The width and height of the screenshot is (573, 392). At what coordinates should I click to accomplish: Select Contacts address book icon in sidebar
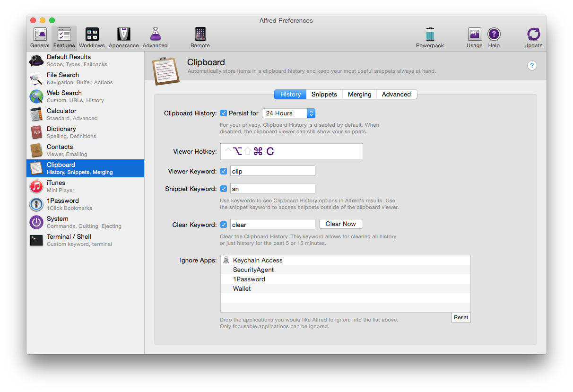pyautogui.click(x=36, y=150)
